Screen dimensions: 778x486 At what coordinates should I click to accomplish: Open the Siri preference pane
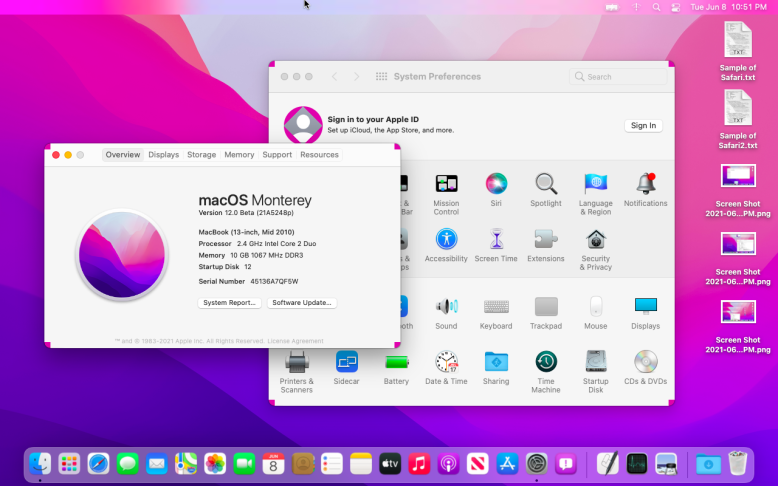point(496,184)
